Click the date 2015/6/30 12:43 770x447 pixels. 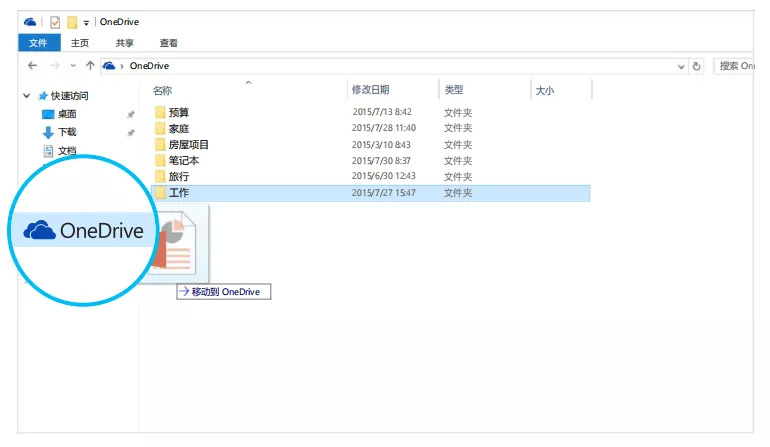pyautogui.click(x=384, y=176)
